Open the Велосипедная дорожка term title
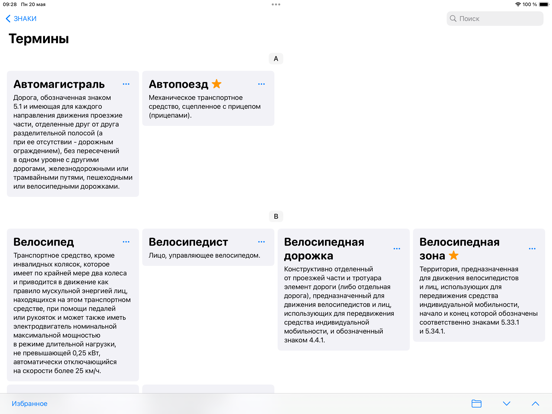This screenshot has height=414, width=552. [x=324, y=249]
